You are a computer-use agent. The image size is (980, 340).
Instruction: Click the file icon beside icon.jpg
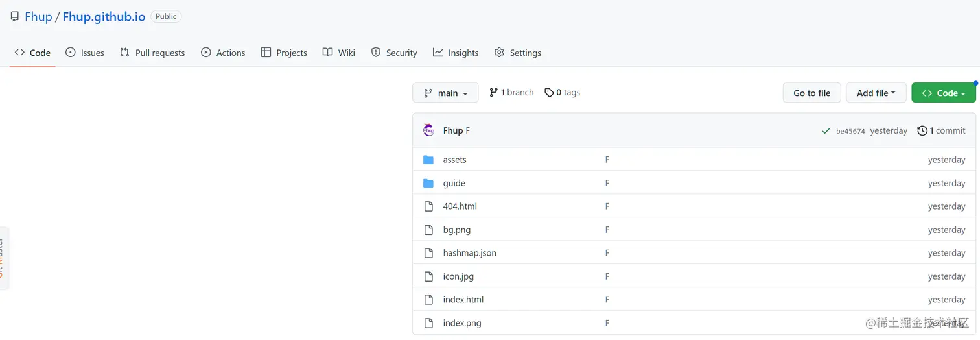(x=428, y=276)
